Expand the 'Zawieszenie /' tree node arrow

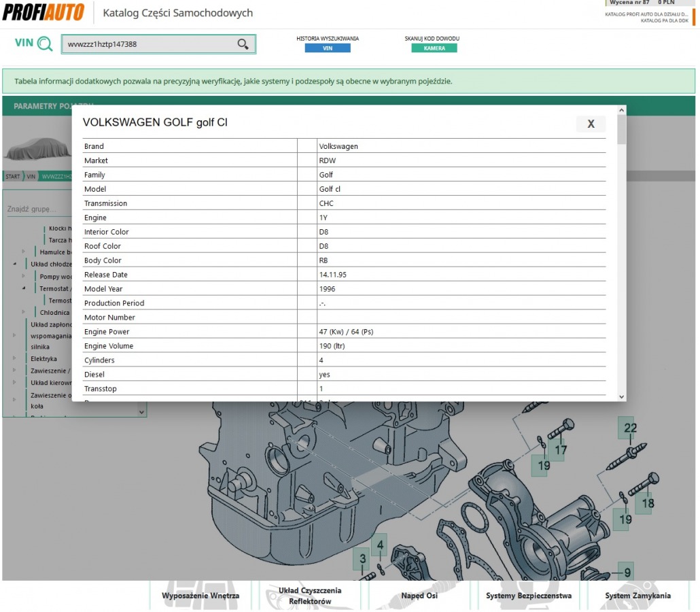(15, 371)
